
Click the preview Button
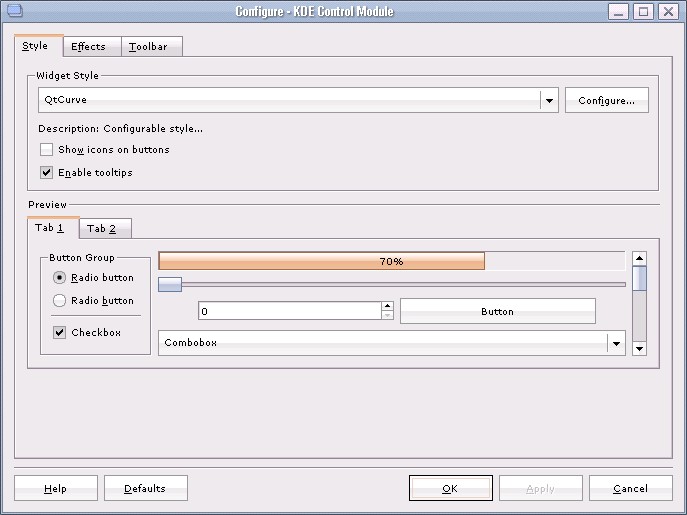tap(498, 311)
